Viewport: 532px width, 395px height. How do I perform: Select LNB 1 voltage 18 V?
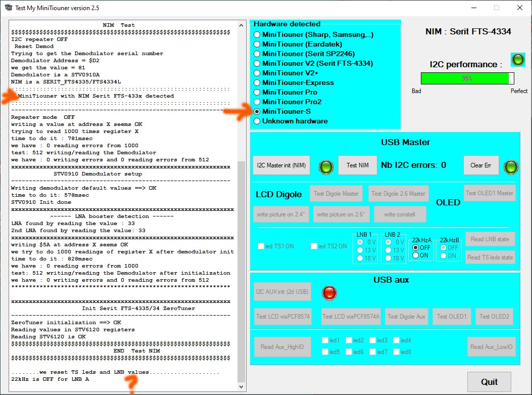click(x=360, y=258)
